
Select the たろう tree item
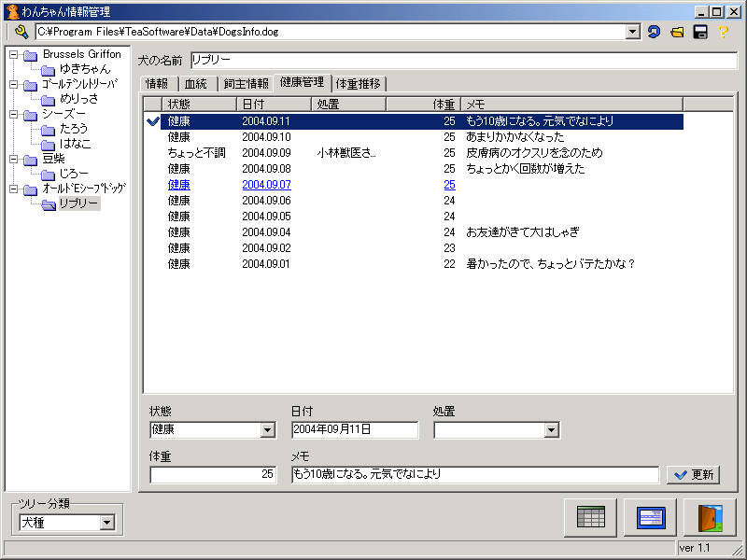pos(74,129)
